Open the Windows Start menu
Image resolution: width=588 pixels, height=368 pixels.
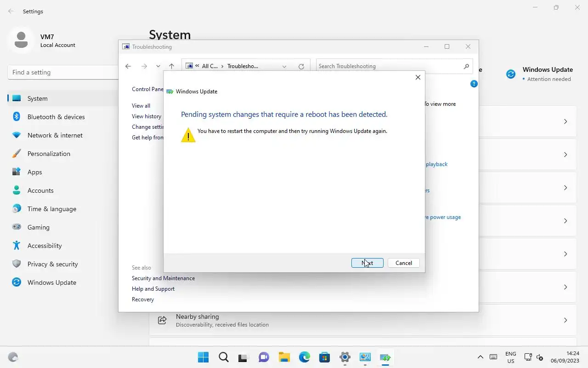(203, 357)
